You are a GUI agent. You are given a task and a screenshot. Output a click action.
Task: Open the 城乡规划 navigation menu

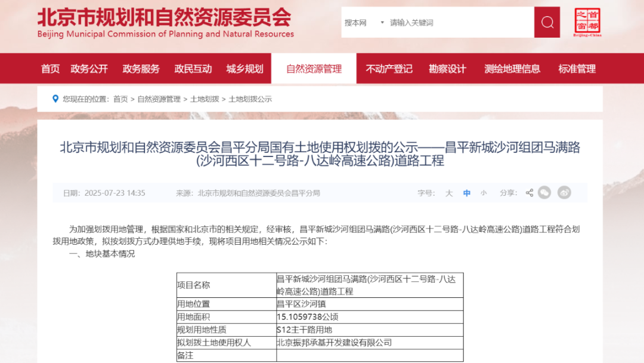pos(244,69)
